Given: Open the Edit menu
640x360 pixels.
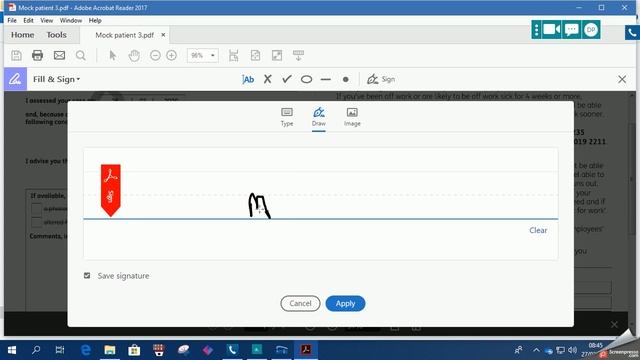Looking at the screenshot, I should pos(28,20).
